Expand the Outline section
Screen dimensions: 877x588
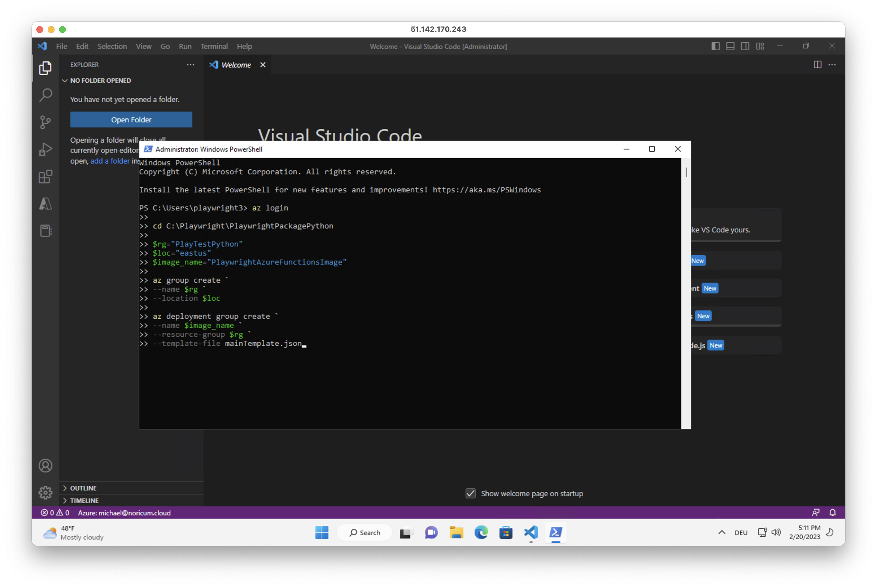[83, 488]
